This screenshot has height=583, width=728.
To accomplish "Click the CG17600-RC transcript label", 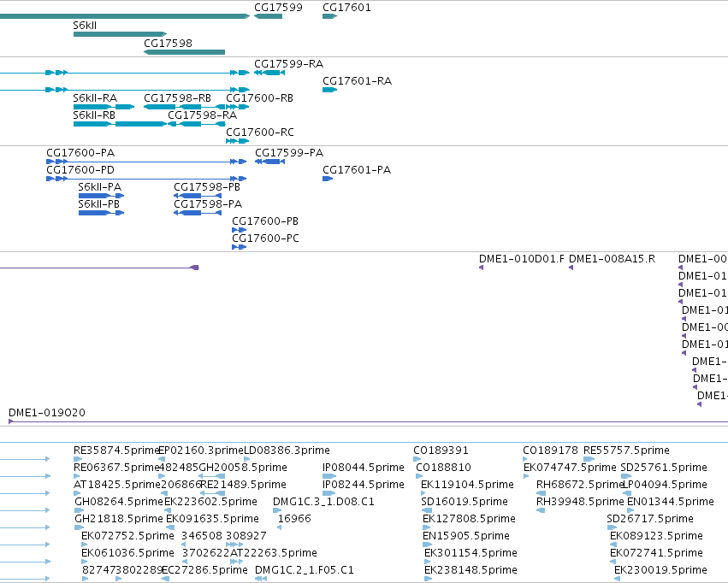I will click(x=260, y=132).
